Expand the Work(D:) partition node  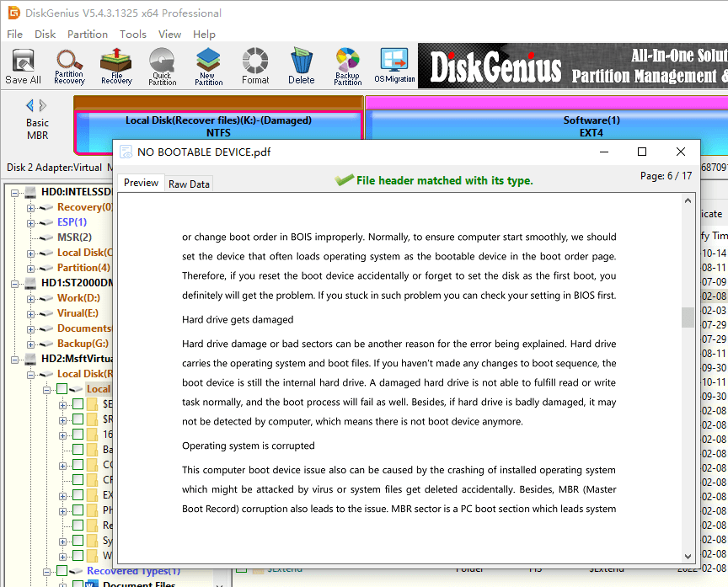point(31,298)
